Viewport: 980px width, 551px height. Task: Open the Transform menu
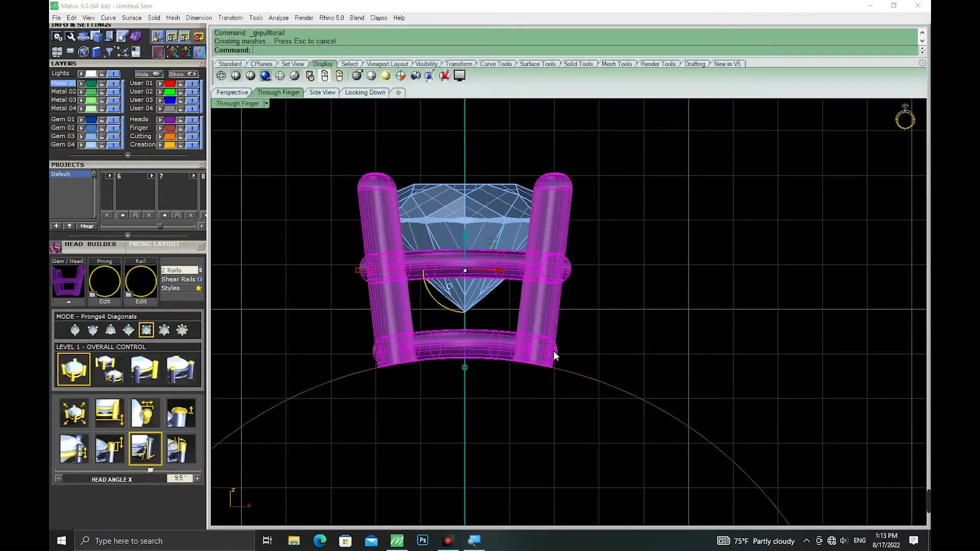click(x=230, y=18)
